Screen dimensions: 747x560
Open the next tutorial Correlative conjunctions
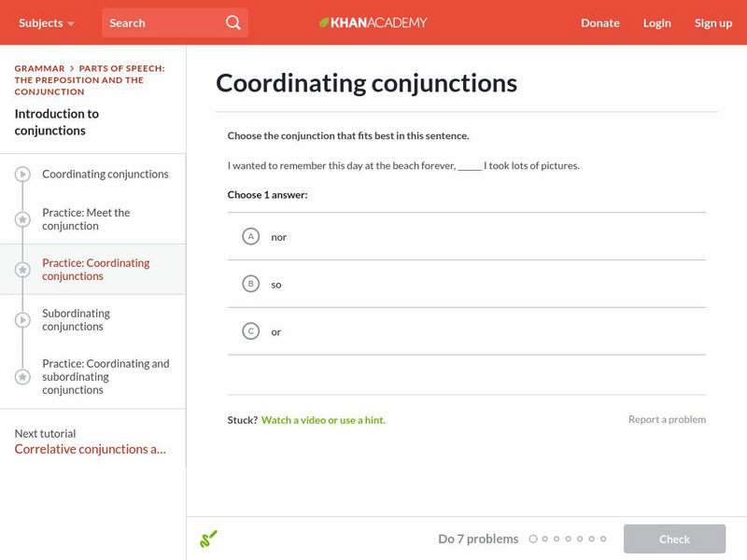(x=91, y=449)
